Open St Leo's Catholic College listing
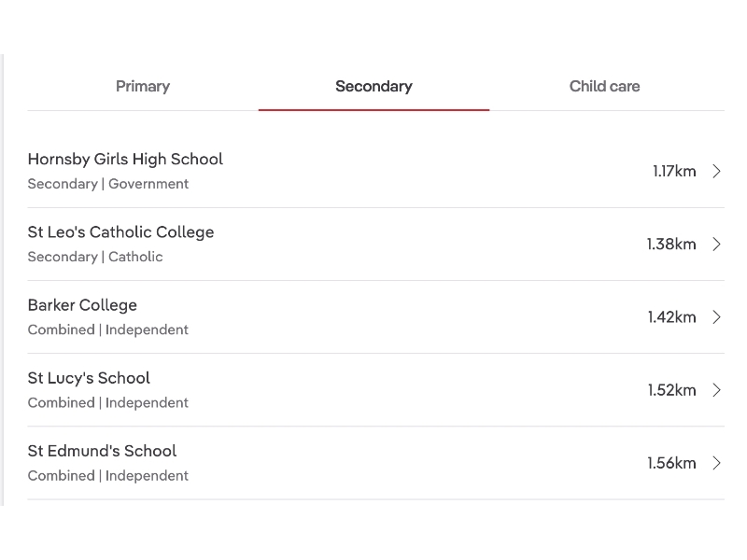Viewport: 747px width, 560px height. [120, 232]
